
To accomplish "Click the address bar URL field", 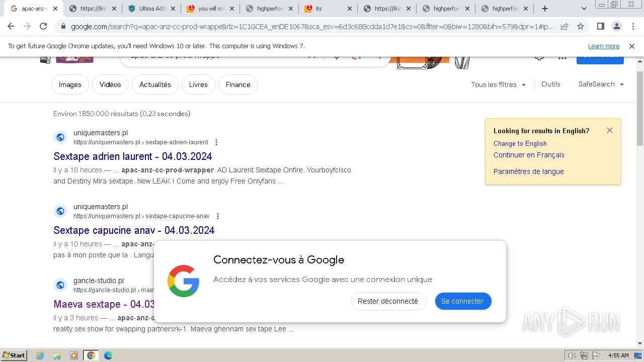I will (x=312, y=27).
